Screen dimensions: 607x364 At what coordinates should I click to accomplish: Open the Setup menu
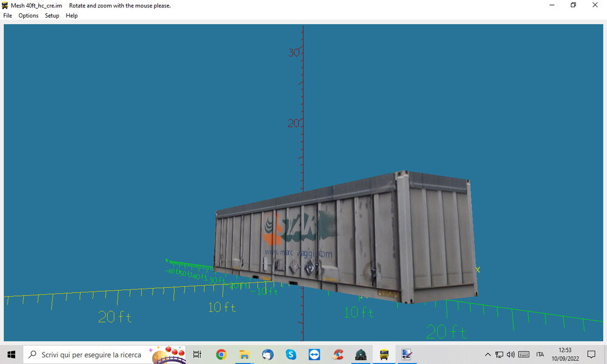pyautogui.click(x=52, y=16)
